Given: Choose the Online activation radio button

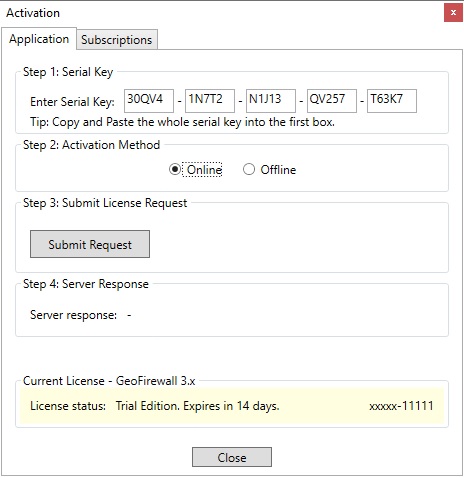Looking at the screenshot, I should tap(175, 169).
